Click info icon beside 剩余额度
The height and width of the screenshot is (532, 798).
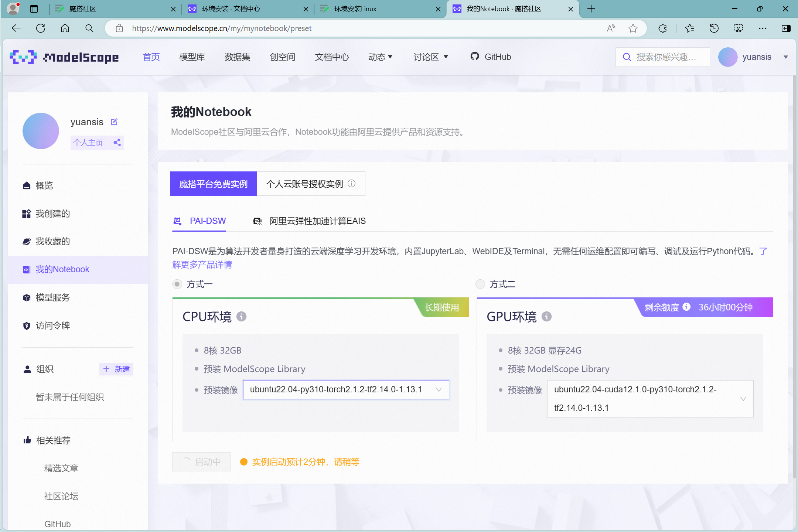click(686, 307)
